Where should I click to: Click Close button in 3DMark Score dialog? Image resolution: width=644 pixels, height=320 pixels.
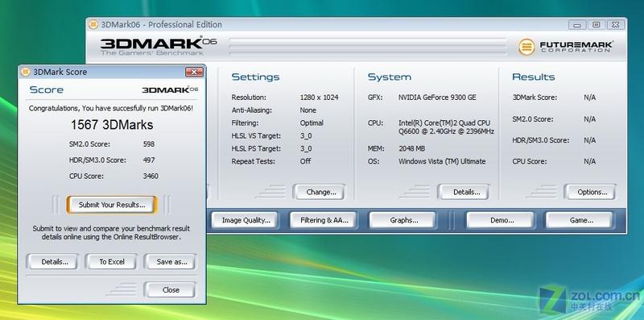[x=170, y=289]
